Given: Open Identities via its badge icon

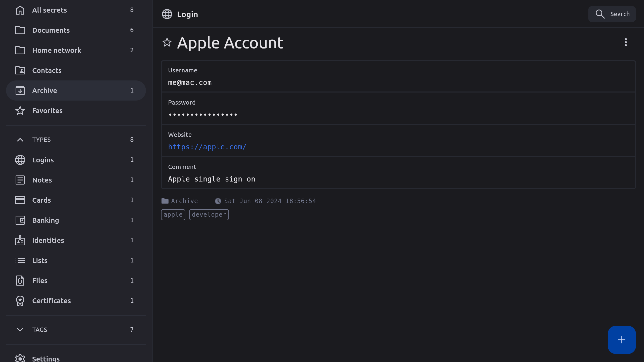Looking at the screenshot, I should [20, 240].
